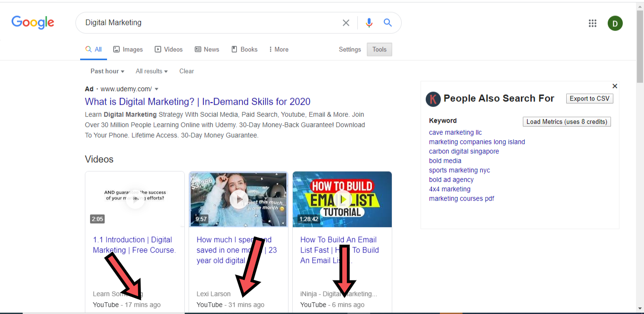The height and width of the screenshot is (314, 644).
Task: Open the Past hour time filter dropdown
Action: [x=107, y=71]
